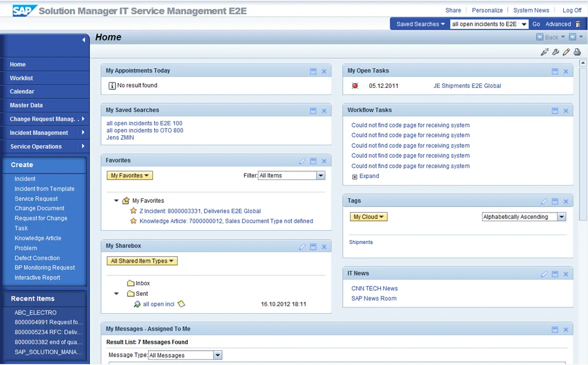Click the scrollbar up arrow on the right
This screenshot has width=588, height=365.
[583, 63]
